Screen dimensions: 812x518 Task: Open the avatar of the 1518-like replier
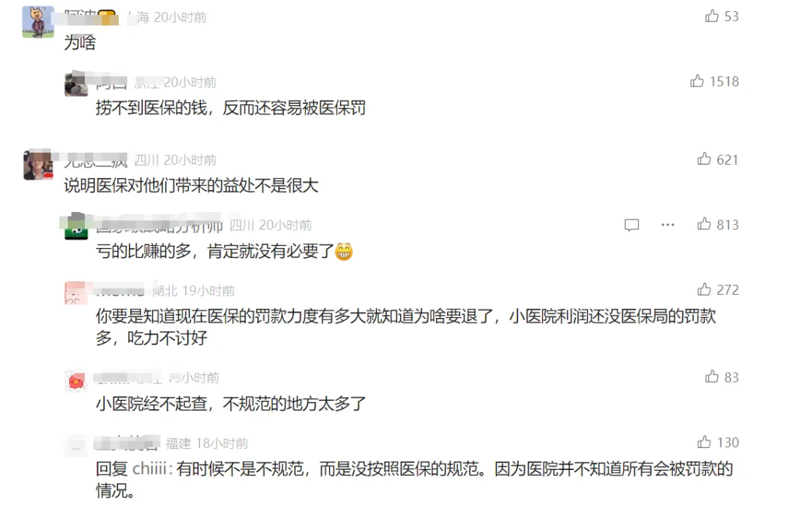[76, 84]
